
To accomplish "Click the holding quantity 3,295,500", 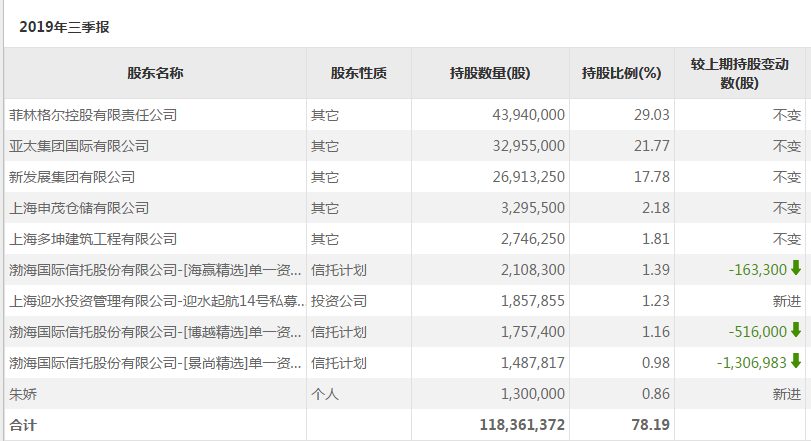I will pos(533,208).
